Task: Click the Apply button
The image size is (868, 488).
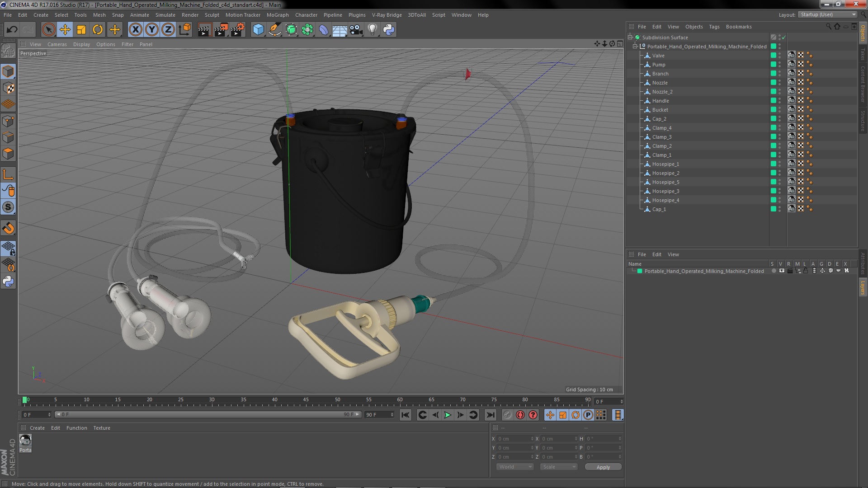Action: (603, 467)
